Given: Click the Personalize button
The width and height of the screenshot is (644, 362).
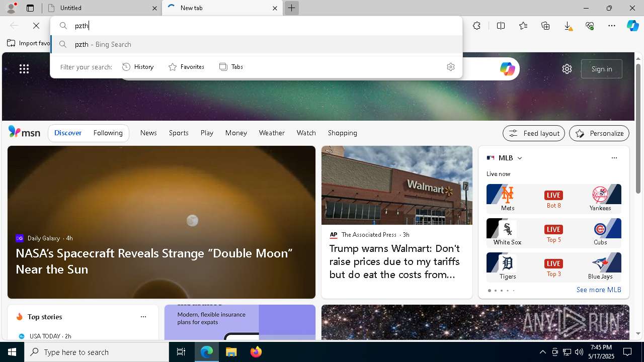Looking at the screenshot, I should tap(599, 133).
